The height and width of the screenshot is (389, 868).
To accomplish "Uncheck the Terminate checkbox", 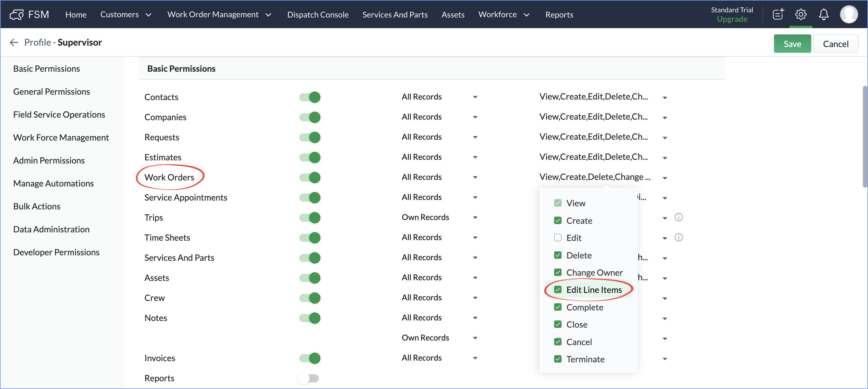I will point(558,359).
